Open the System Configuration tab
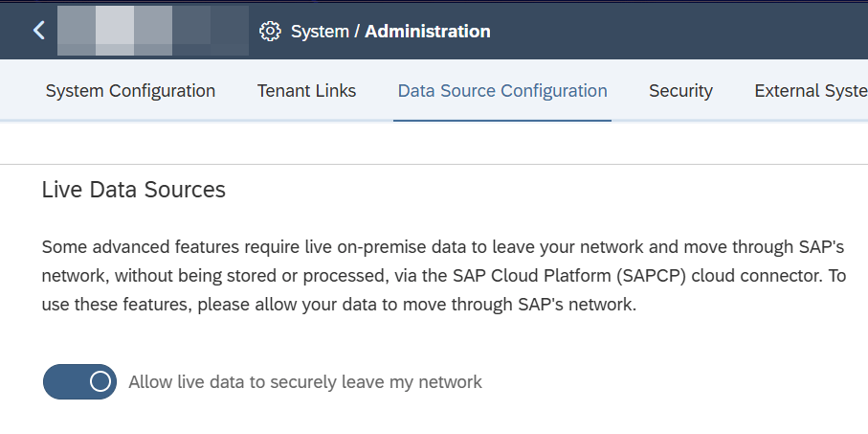Viewport: 868px width, 434px height. (x=130, y=91)
